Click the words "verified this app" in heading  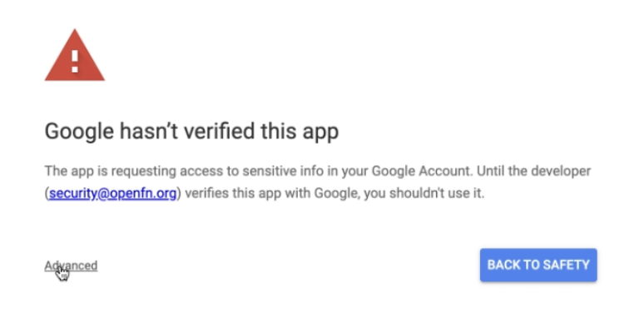pyautogui.click(x=261, y=132)
